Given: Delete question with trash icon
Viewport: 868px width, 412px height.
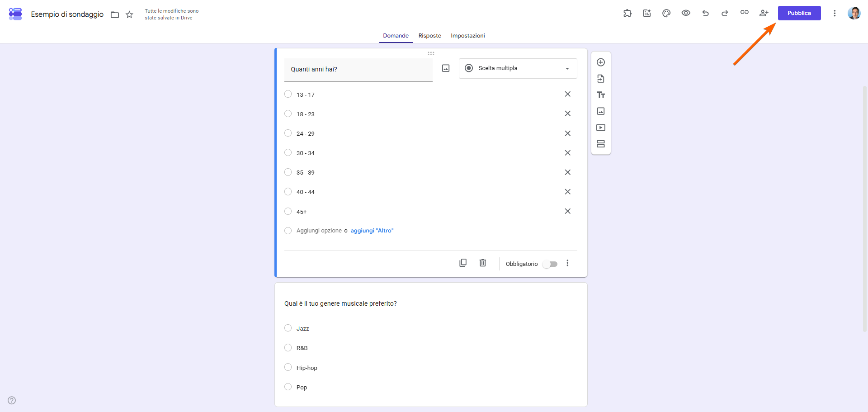Looking at the screenshot, I should (483, 263).
